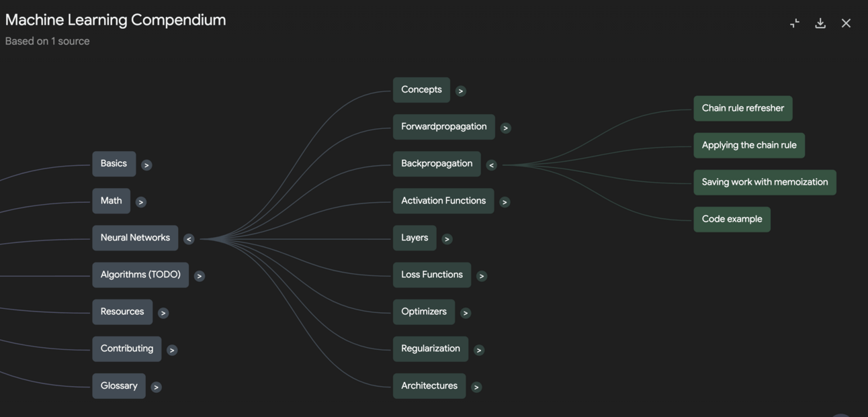The width and height of the screenshot is (868, 417).
Task: Click the download mind map icon
Action: click(820, 24)
